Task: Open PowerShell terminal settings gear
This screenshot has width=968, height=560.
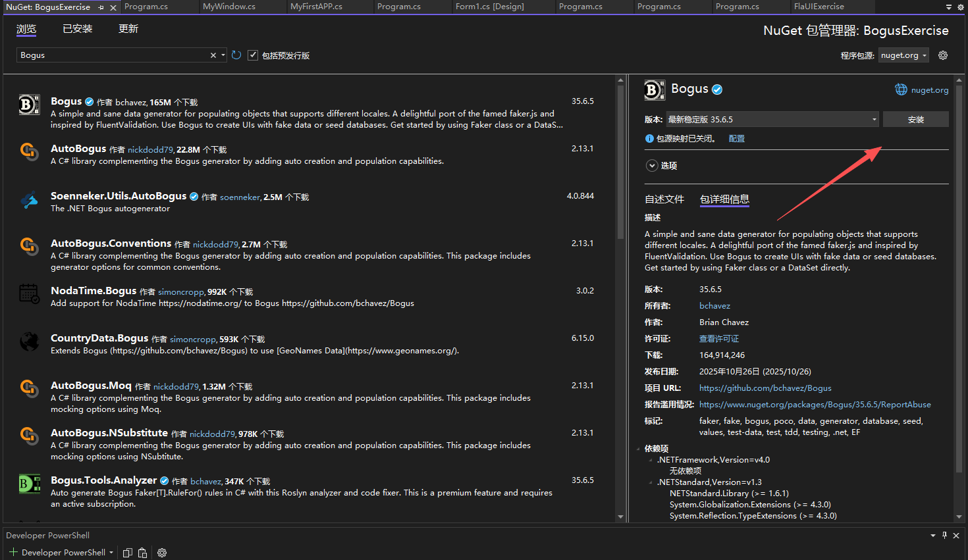Action: [x=162, y=553]
